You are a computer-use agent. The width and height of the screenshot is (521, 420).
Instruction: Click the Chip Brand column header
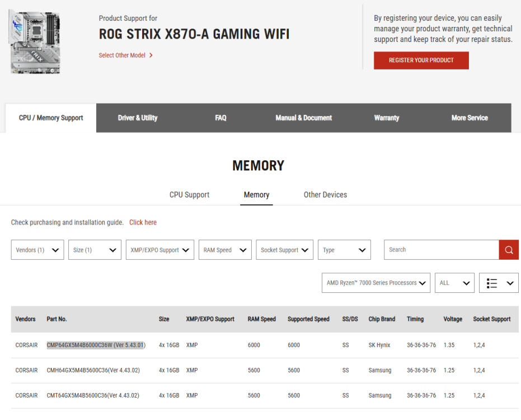pos(382,319)
